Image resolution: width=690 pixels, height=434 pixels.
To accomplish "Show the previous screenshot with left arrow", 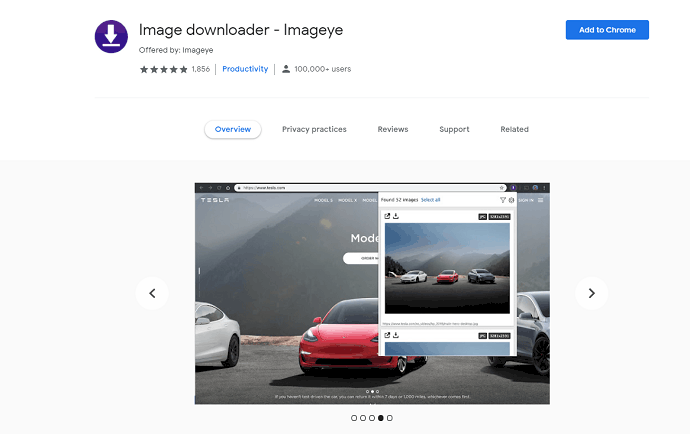I will click(x=152, y=293).
